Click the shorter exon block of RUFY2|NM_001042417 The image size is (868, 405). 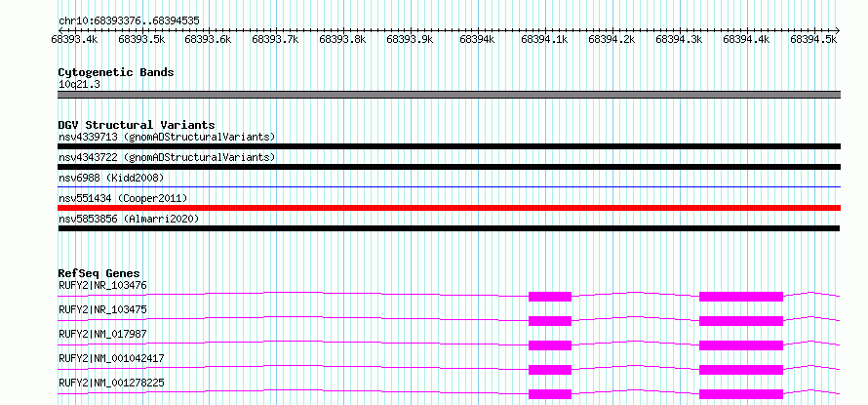coord(550,370)
